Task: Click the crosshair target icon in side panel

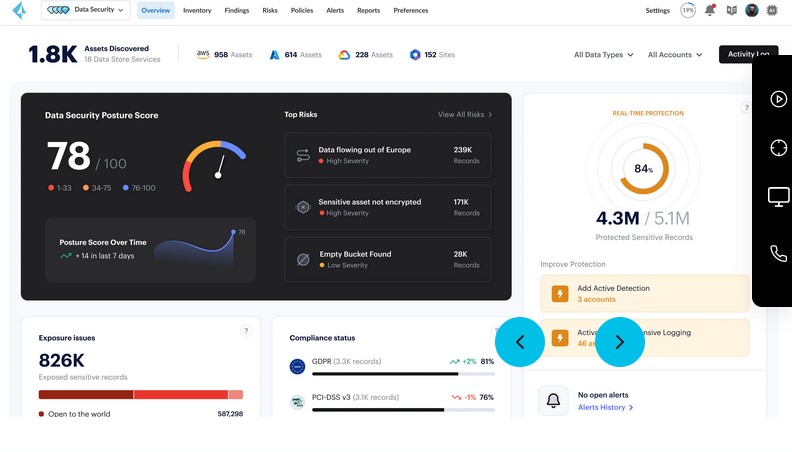Action: click(x=778, y=148)
